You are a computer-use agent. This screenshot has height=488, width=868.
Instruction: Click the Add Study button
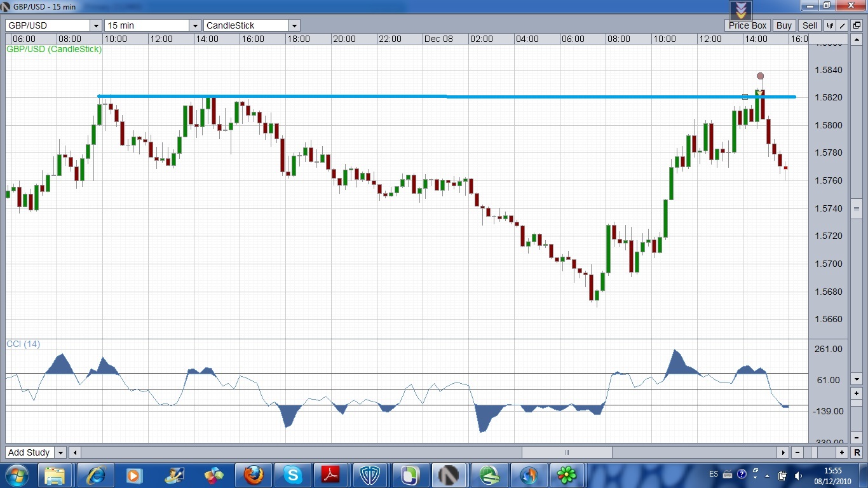click(29, 452)
